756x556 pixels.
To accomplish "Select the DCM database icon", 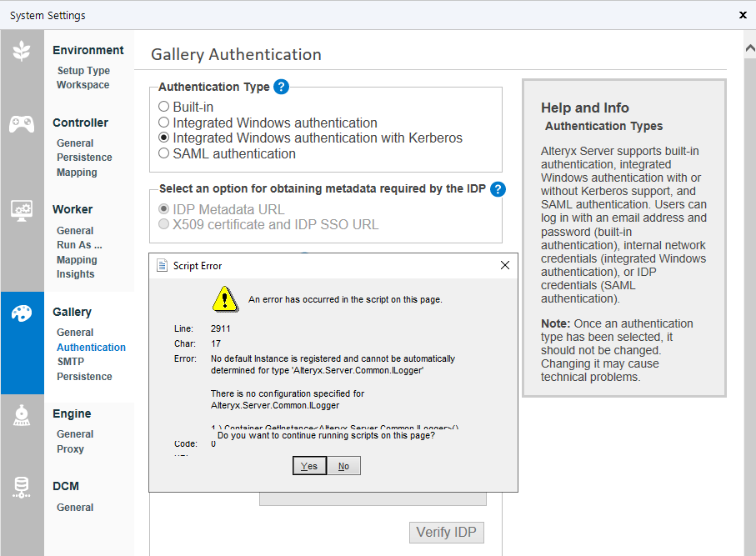I will [22, 488].
